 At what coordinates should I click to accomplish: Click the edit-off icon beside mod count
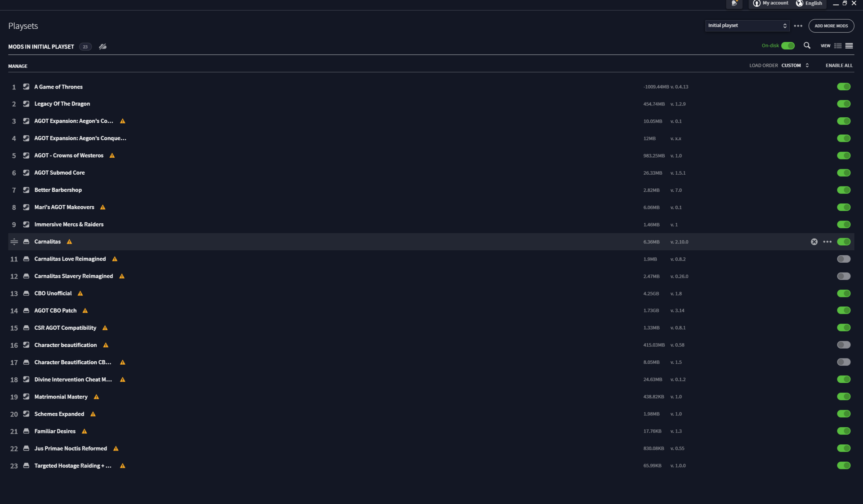[102, 46]
